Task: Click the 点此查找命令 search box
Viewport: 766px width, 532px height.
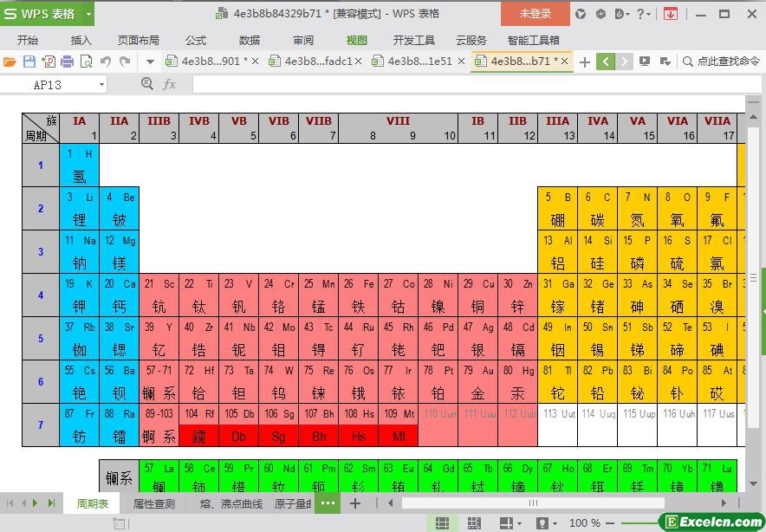Action: pos(721,62)
